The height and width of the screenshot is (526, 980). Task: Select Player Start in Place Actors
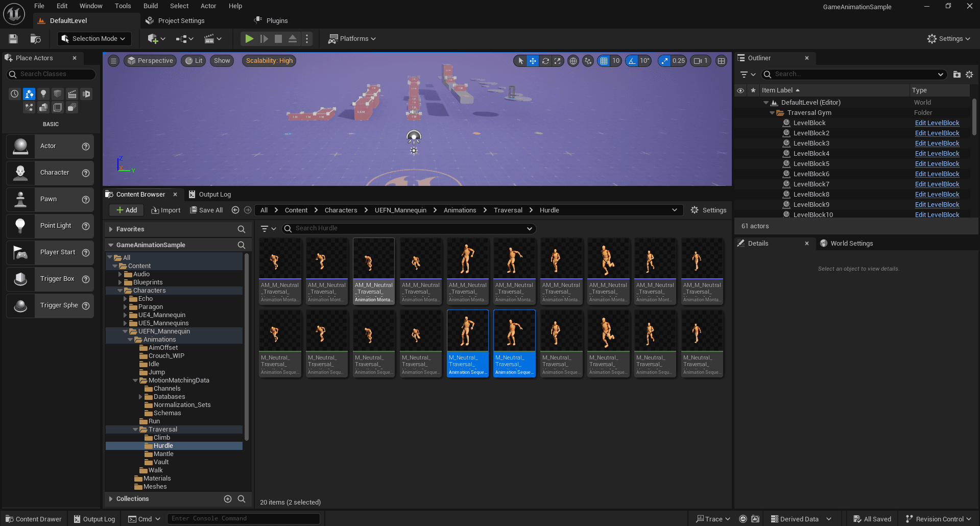[x=50, y=252]
